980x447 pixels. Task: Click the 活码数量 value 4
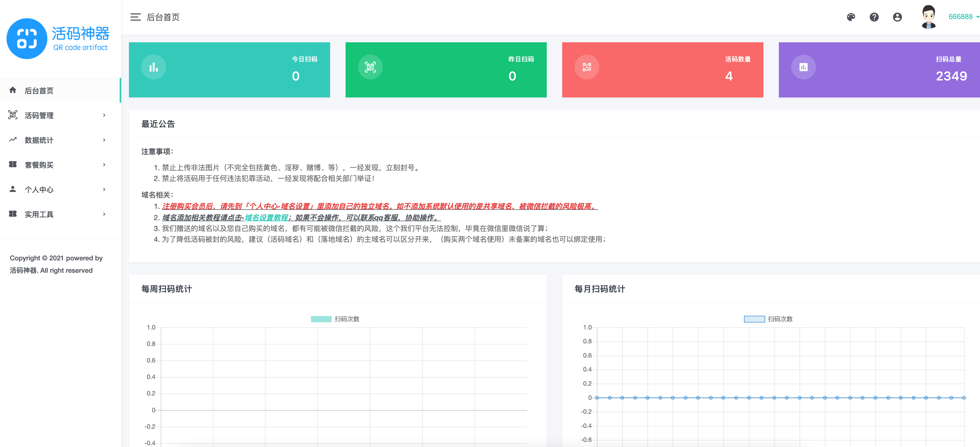[729, 76]
